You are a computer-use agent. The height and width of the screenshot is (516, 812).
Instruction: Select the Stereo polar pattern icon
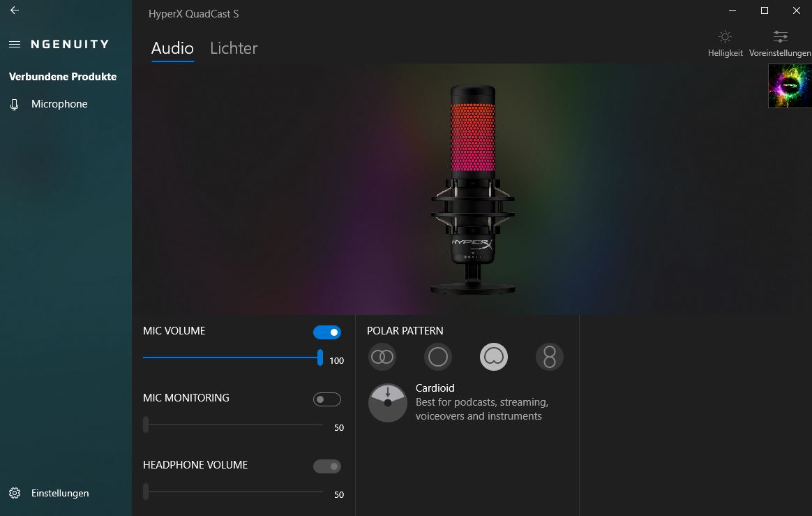(382, 357)
